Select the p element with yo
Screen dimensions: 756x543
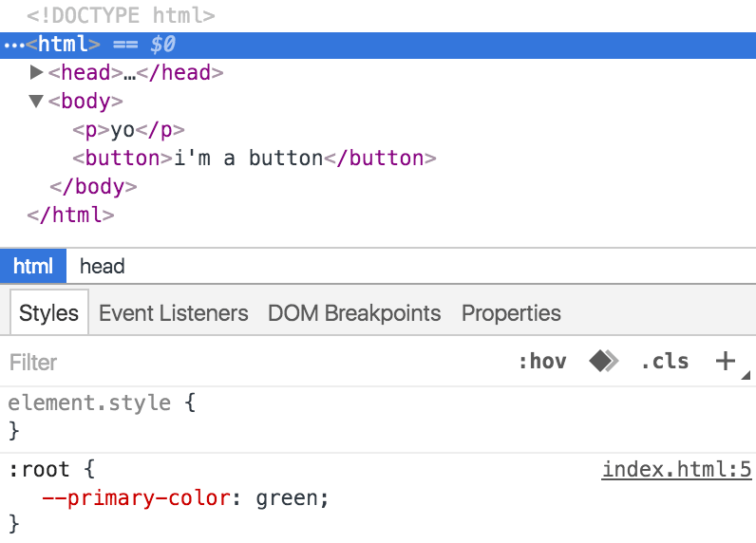[128, 129]
